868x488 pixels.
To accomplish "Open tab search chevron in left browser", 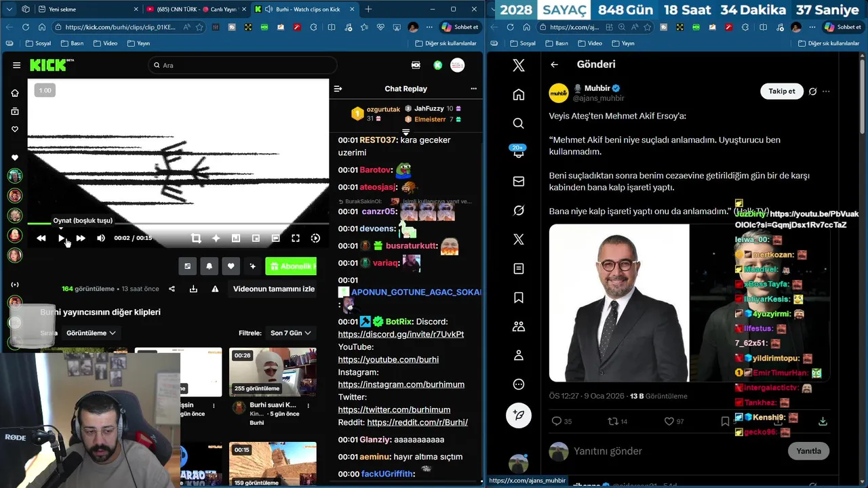I will (9, 9).
